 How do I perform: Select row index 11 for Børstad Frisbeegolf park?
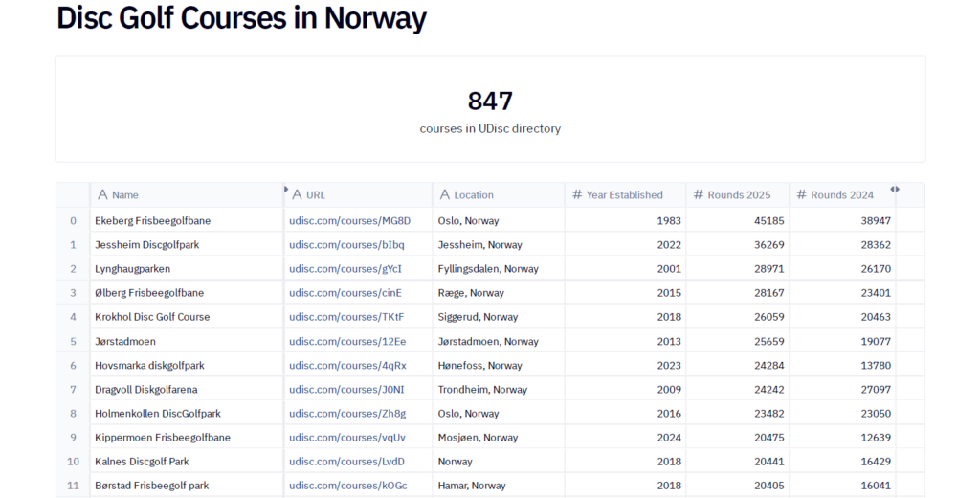click(73, 486)
